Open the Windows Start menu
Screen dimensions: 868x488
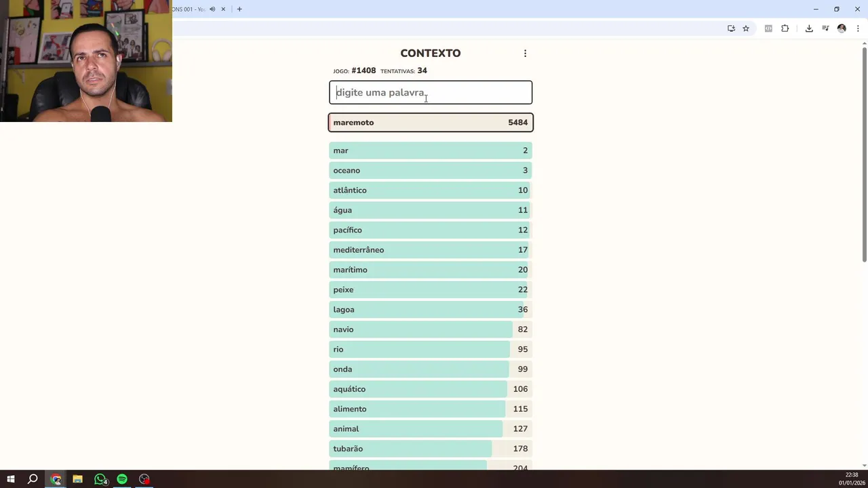tap(11, 479)
